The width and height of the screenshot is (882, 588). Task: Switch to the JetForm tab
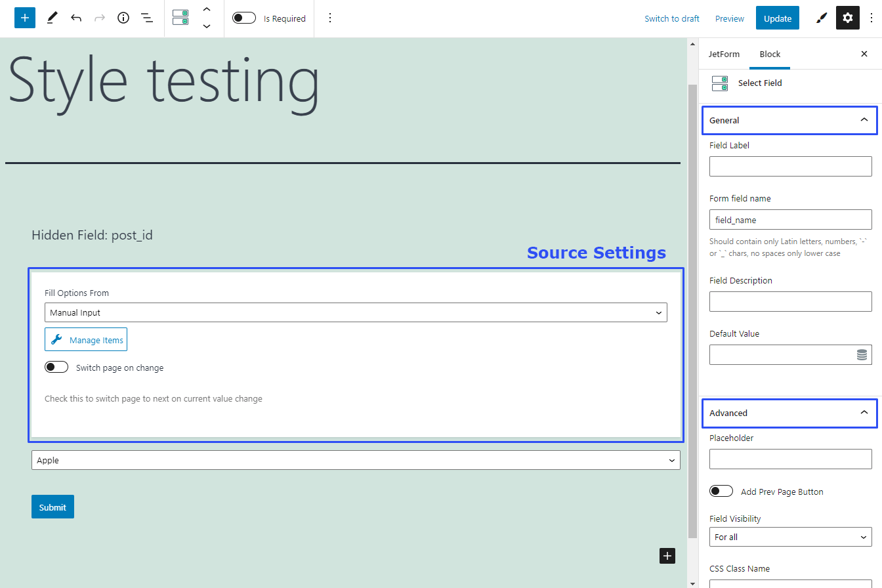pos(724,54)
